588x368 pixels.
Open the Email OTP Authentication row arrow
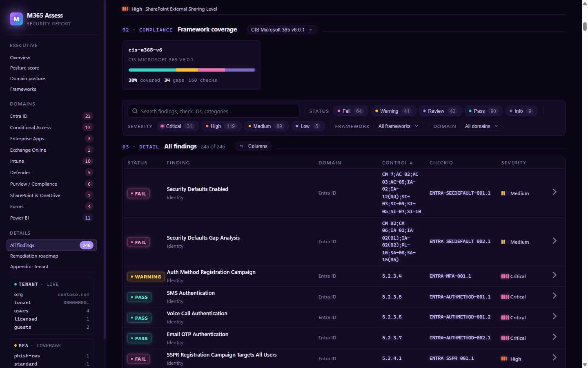(x=555, y=337)
